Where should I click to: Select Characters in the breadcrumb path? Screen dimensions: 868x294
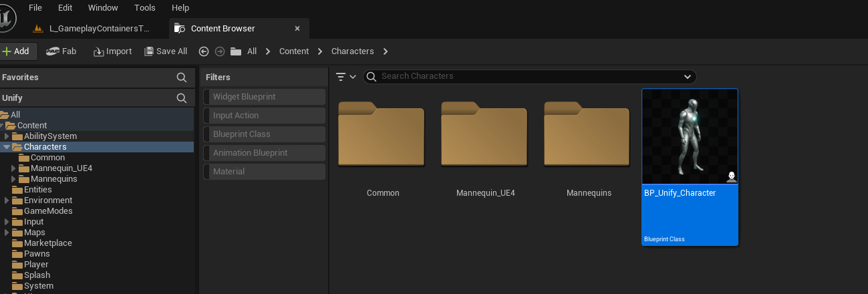[352, 51]
